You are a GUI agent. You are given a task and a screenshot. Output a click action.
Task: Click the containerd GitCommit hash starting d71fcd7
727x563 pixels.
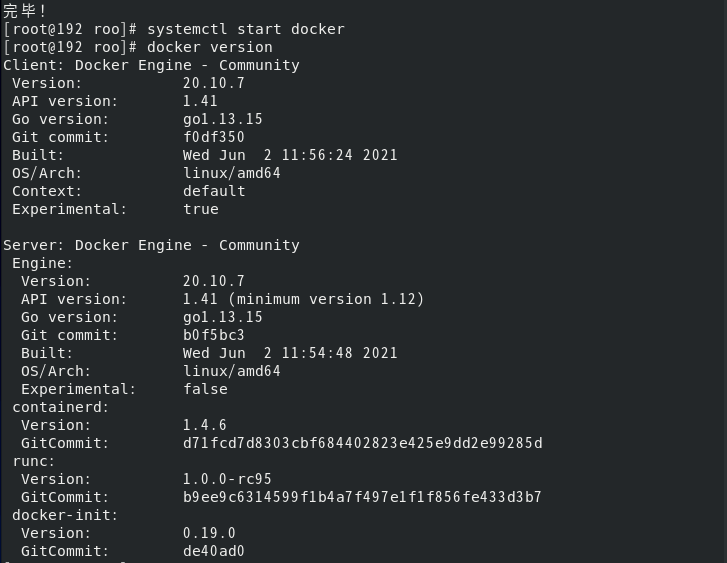(x=363, y=443)
